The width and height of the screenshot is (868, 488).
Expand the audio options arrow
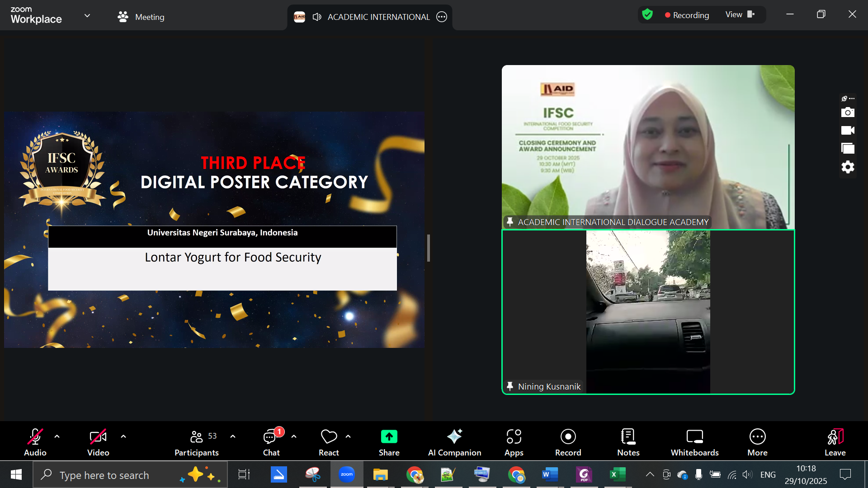[x=57, y=436]
